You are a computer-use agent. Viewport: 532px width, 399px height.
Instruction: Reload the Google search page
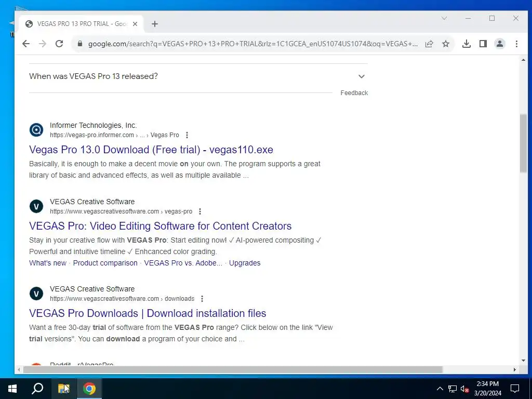(59, 44)
